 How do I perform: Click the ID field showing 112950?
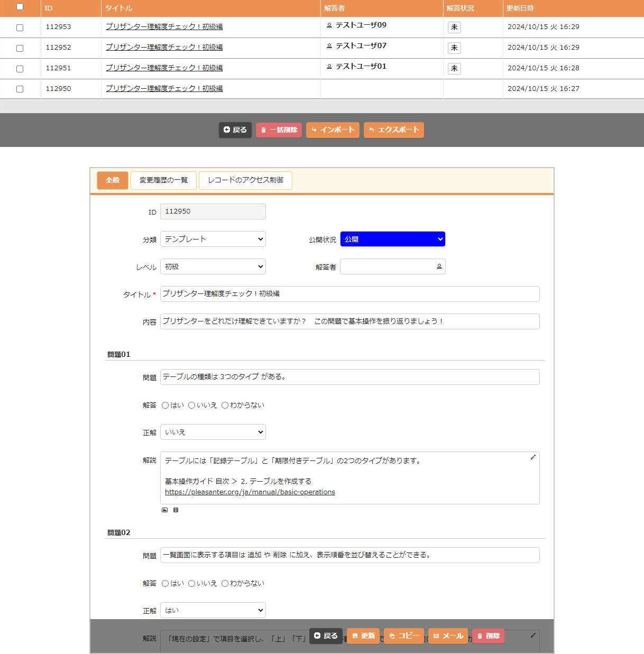213,211
